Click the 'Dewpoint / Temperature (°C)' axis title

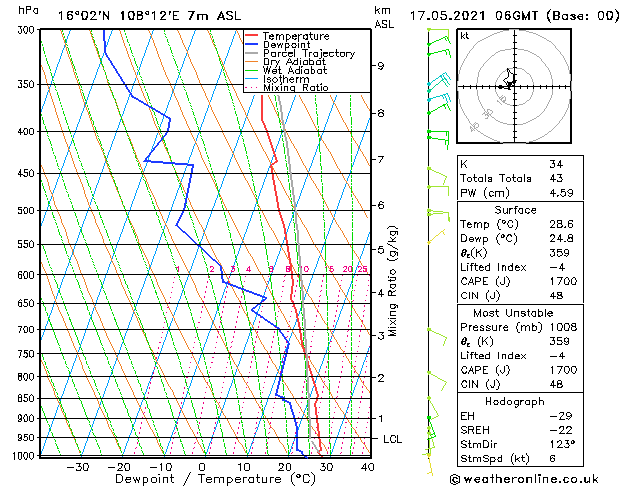pyautogui.click(x=215, y=479)
